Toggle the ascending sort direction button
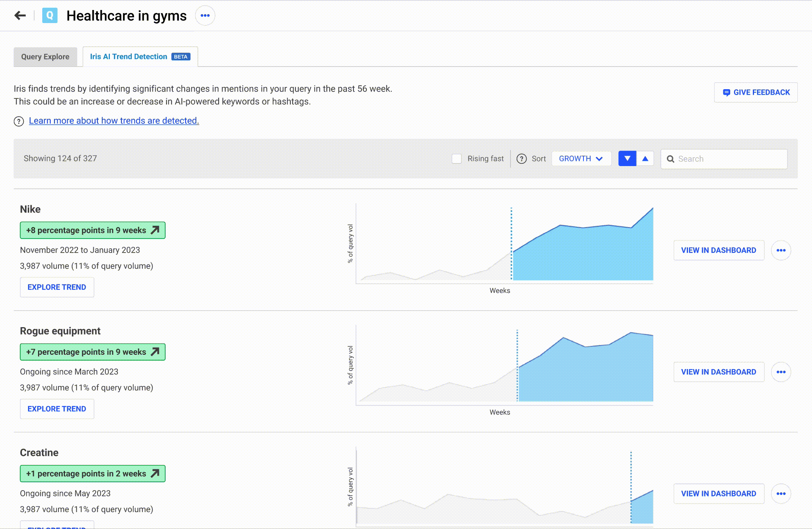The height and width of the screenshot is (529, 812). tap(645, 158)
